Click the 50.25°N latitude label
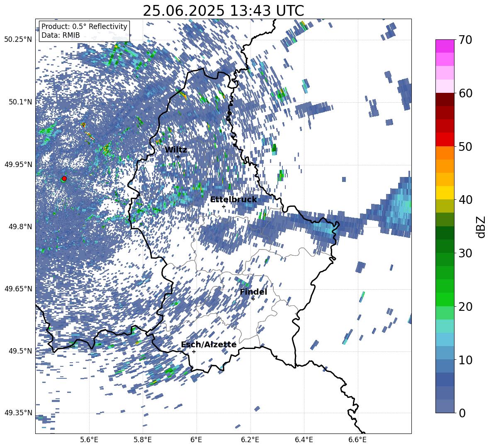Viewport: 491px width, 448px height. [18, 39]
